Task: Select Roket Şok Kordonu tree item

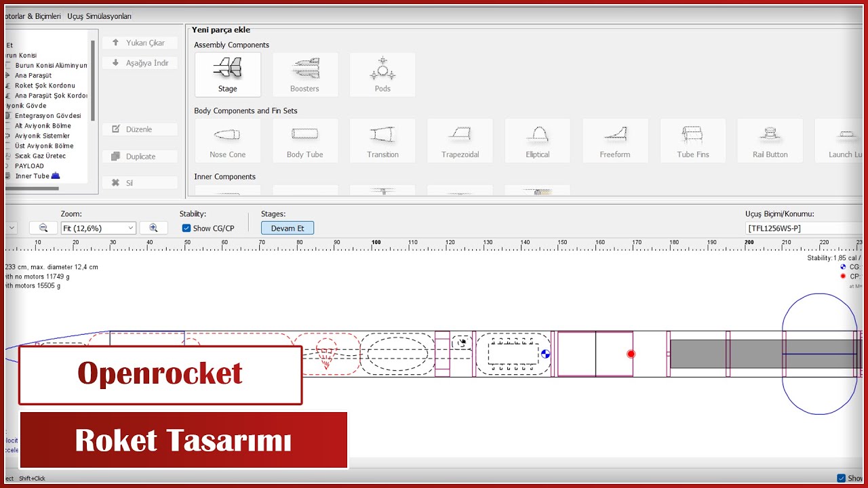Action: pos(45,85)
